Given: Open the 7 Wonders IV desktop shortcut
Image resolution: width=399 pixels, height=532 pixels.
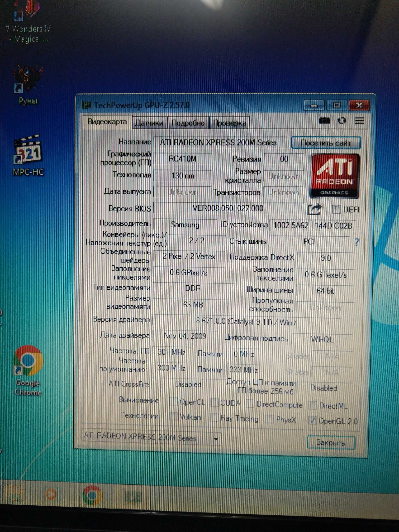Looking at the screenshot, I should [x=28, y=22].
